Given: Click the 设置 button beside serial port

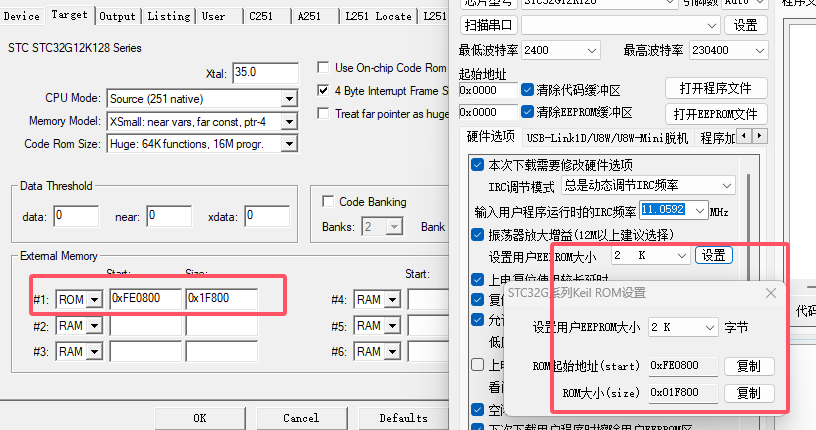Looking at the screenshot, I should point(745,25).
